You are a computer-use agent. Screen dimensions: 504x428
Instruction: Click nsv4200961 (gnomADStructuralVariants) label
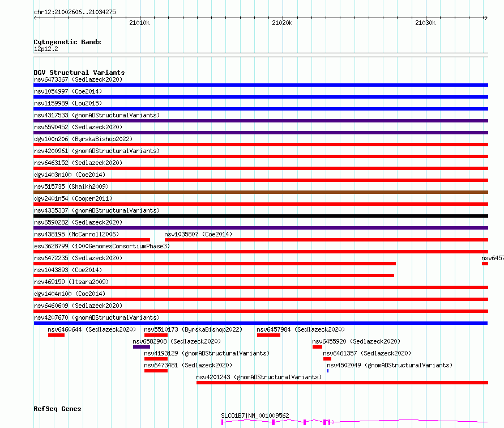pos(97,151)
